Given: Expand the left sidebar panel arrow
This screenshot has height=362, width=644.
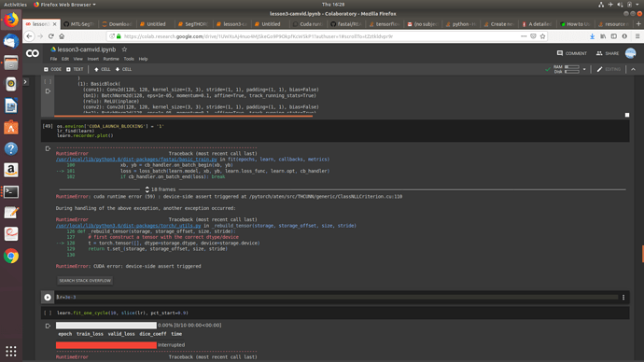Looking at the screenshot, I should click(25, 82).
